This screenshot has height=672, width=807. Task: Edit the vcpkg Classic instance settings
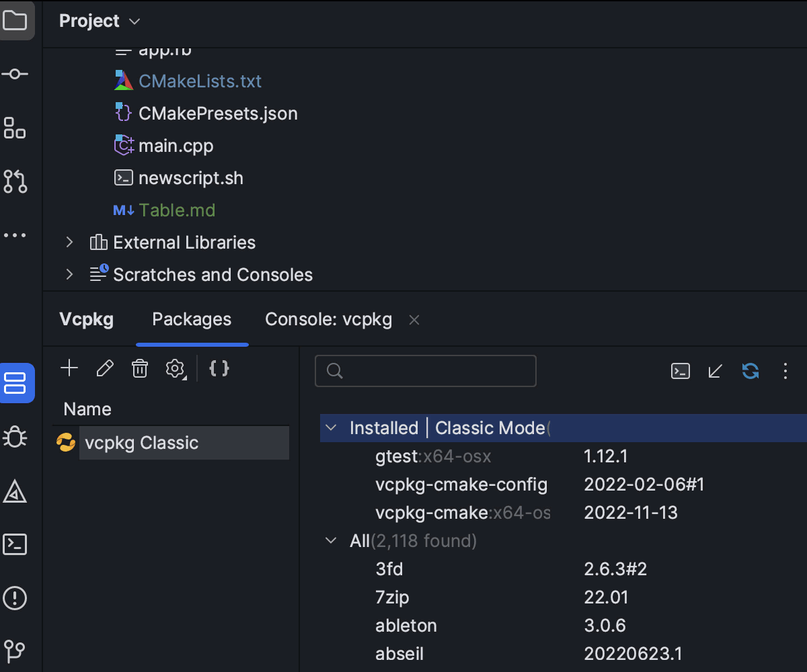coord(104,368)
